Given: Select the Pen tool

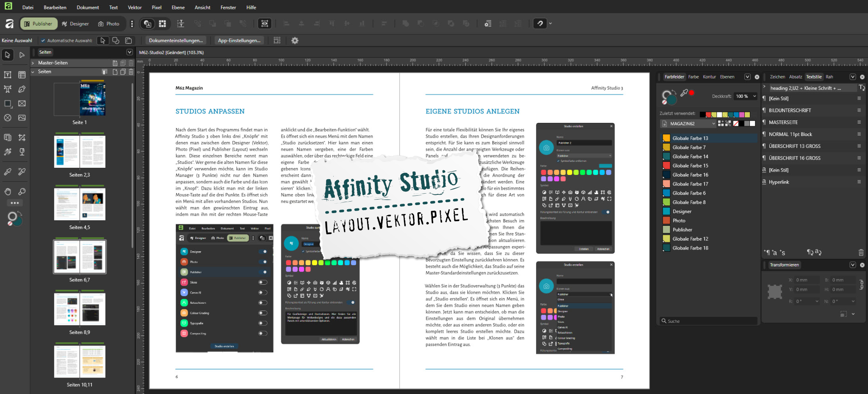Looking at the screenshot, I should [22, 89].
